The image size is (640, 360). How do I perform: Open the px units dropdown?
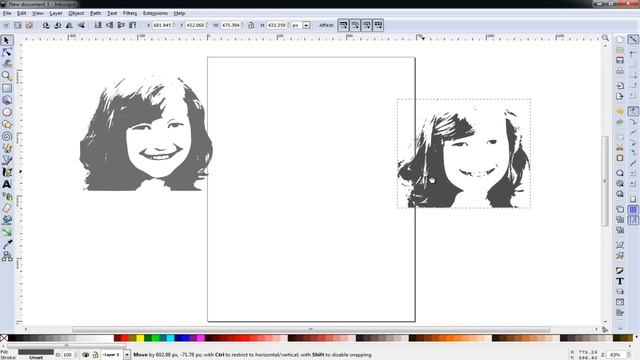307,25
